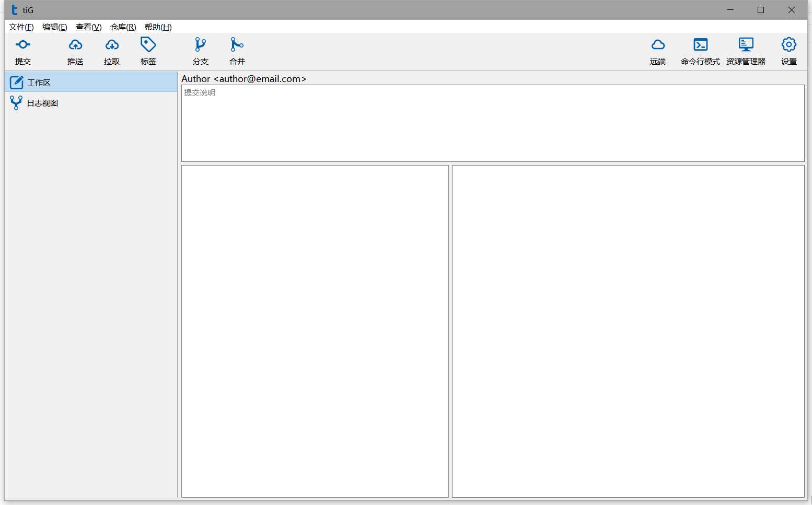Open the 帮助(H) menu
Image resolution: width=812 pixels, height=505 pixels.
coord(158,27)
